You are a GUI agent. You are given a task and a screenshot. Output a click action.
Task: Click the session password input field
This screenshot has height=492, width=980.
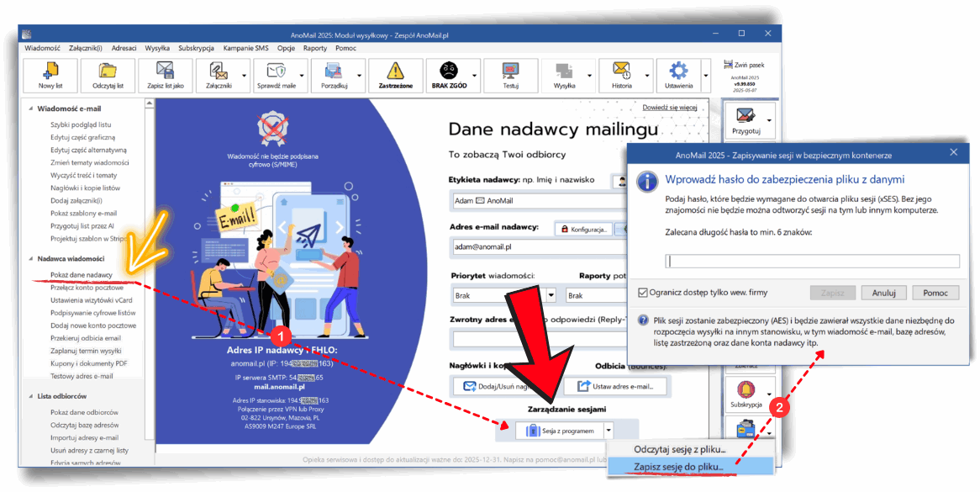pos(813,261)
